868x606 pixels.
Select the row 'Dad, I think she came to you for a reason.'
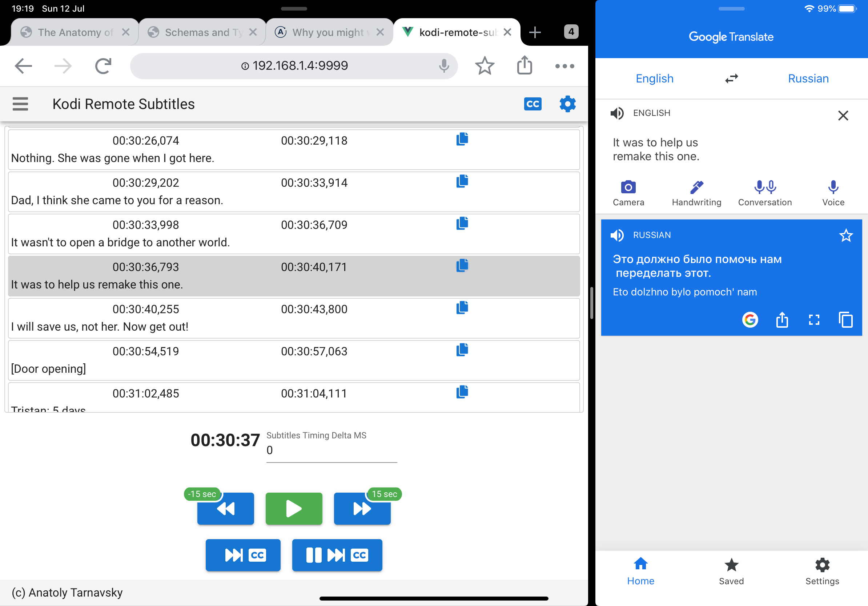294,192
